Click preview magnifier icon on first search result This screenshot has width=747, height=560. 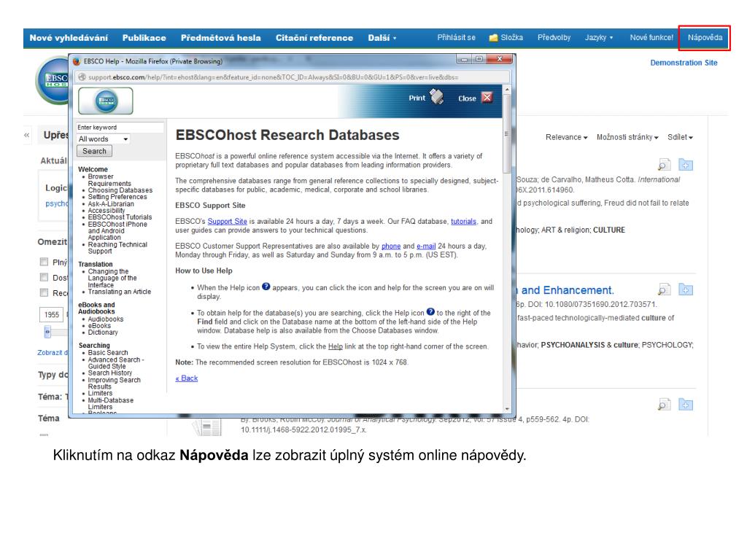[x=664, y=165]
